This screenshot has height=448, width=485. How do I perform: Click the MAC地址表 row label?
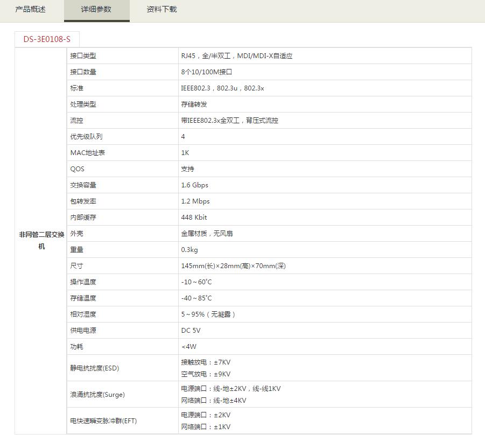click(87, 153)
